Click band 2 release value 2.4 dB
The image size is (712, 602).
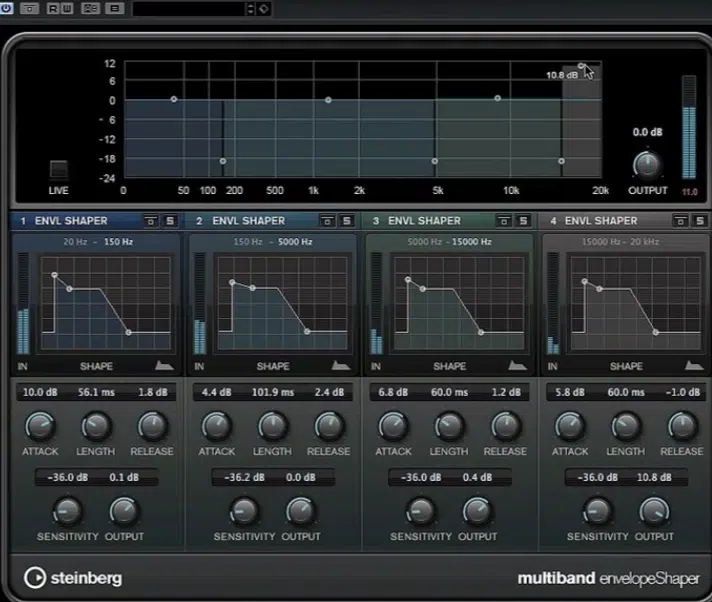pyautogui.click(x=330, y=392)
